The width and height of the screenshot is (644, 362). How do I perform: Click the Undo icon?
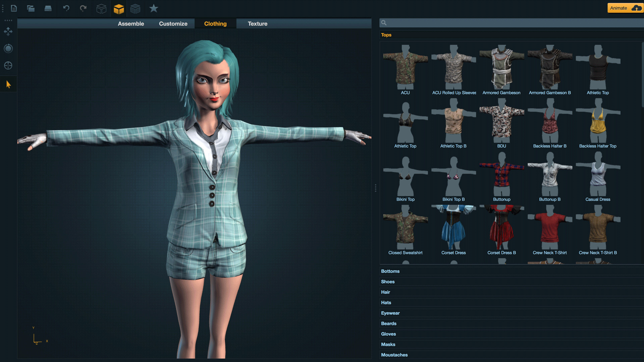(66, 8)
